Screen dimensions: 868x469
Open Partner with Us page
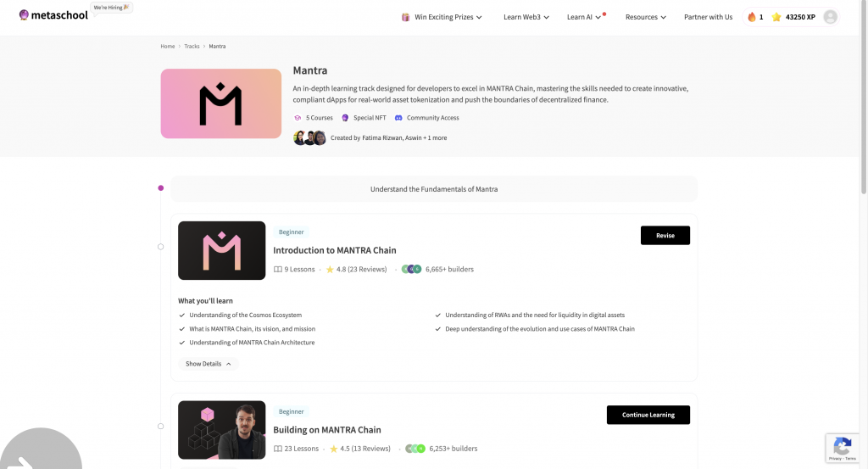coord(708,17)
